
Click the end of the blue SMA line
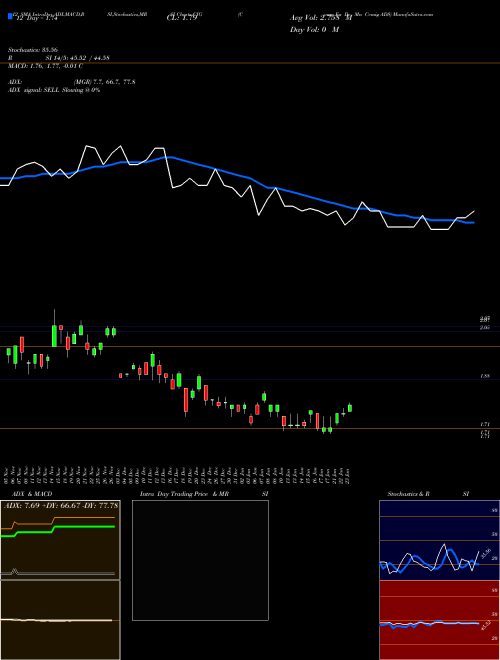tap(474, 222)
